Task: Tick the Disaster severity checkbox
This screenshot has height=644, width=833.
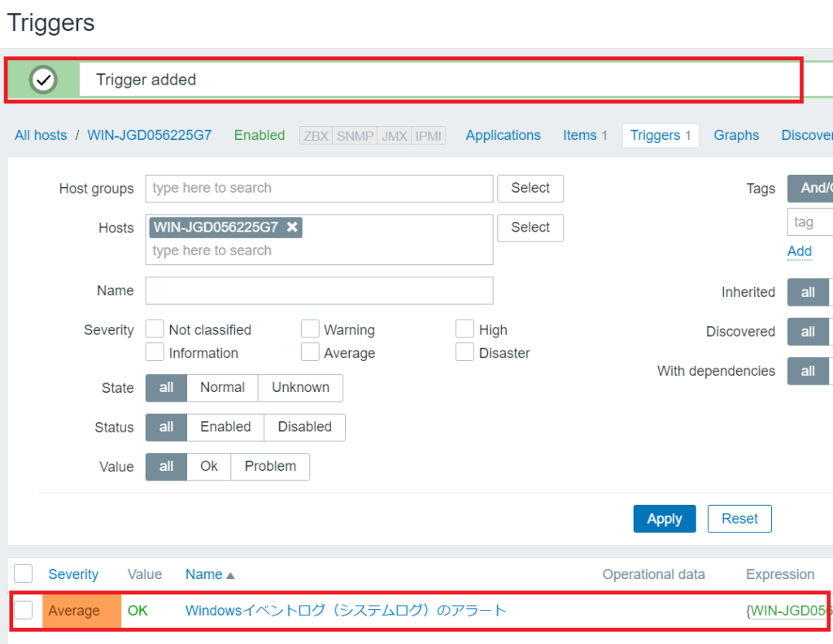Action: pyautogui.click(x=464, y=353)
